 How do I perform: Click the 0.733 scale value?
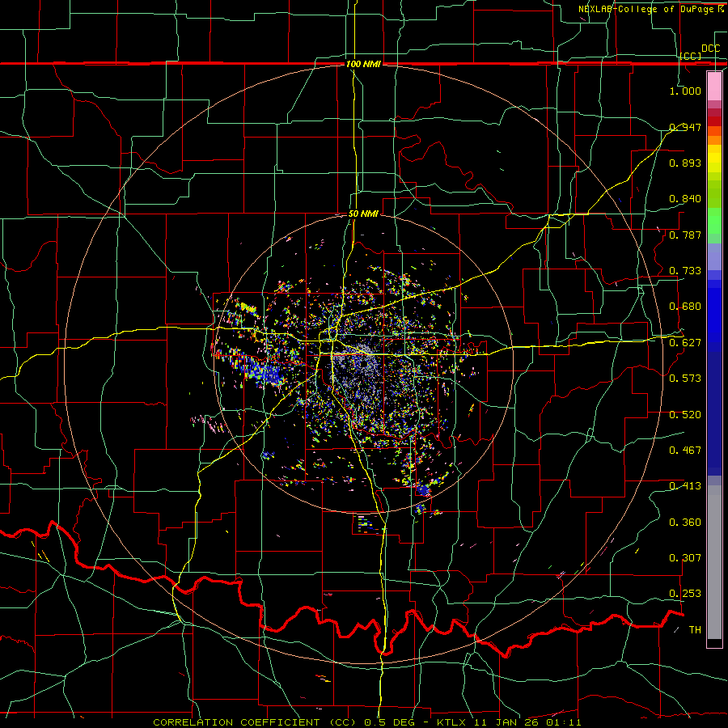point(685,271)
